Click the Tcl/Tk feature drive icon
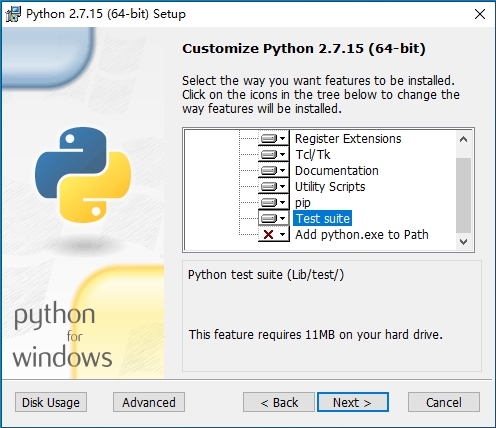This screenshot has height=428, width=496. [x=269, y=154]
